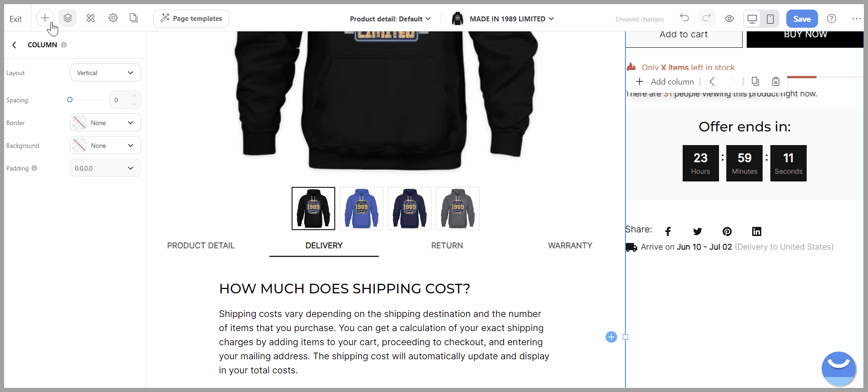Click the undo arrow icon
The image size is (868, 392).
coord(684,18)
